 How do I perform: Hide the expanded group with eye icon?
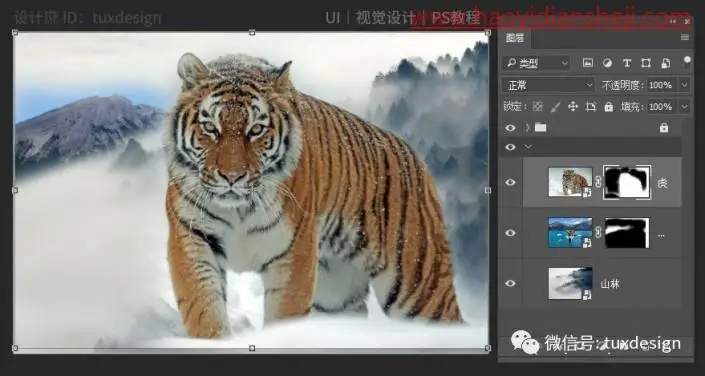pyautogui.click(x=510, y=147)
